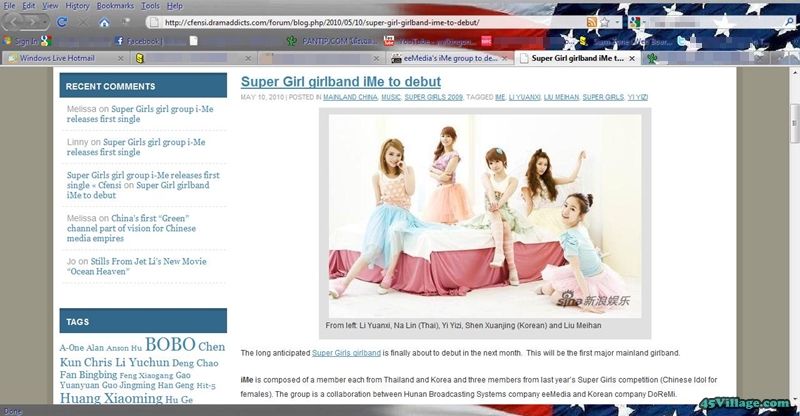Image resolution: width=800 pixels, height=416 pixels.
Task: Open the IME tag link
Action: (500, 97)
